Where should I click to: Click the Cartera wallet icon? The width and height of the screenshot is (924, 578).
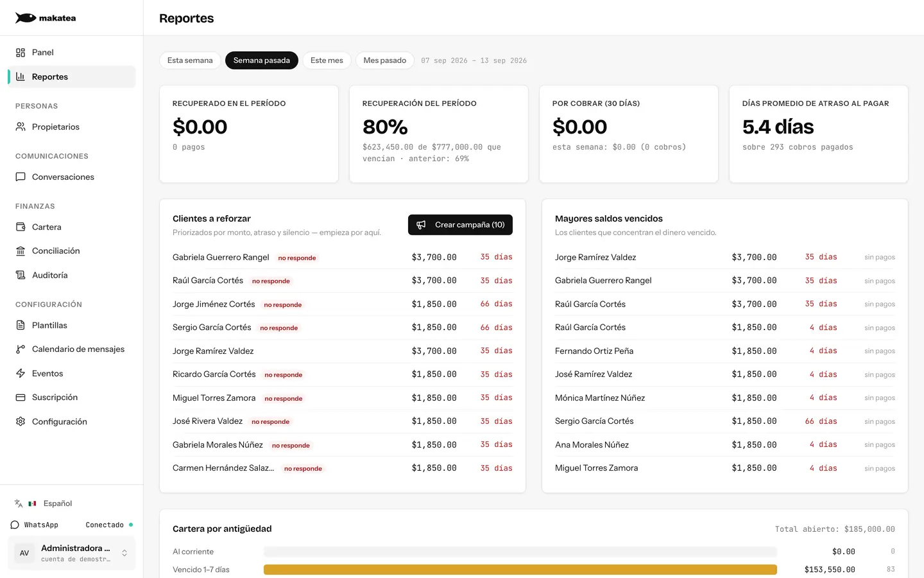tap(21, 227)
